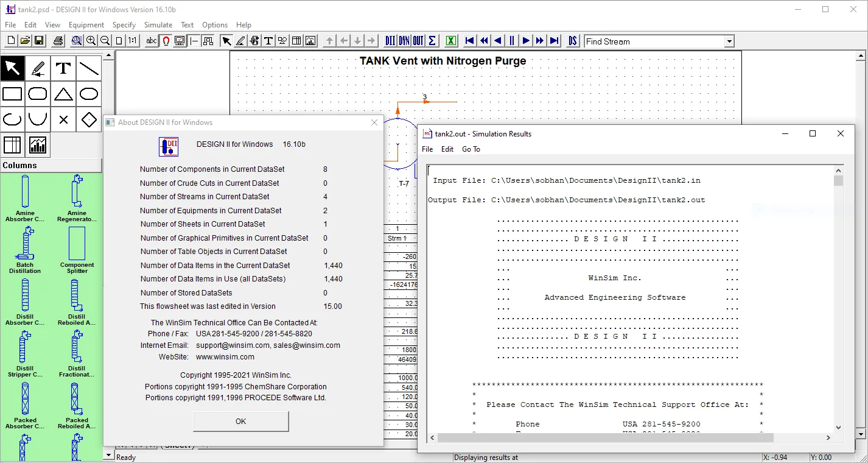This screenshot has height=463, width=868.
Task: Click the Input File path line in results
Action: pyautogui.click(x=567, y=180)
